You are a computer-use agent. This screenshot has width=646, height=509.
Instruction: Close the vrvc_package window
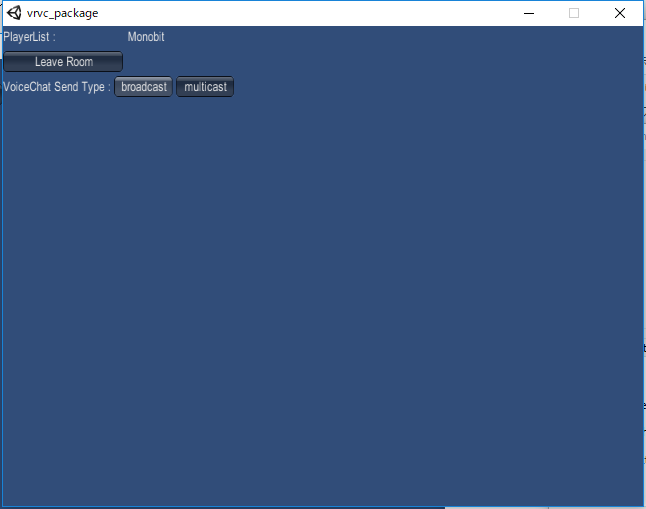(620, 13)
